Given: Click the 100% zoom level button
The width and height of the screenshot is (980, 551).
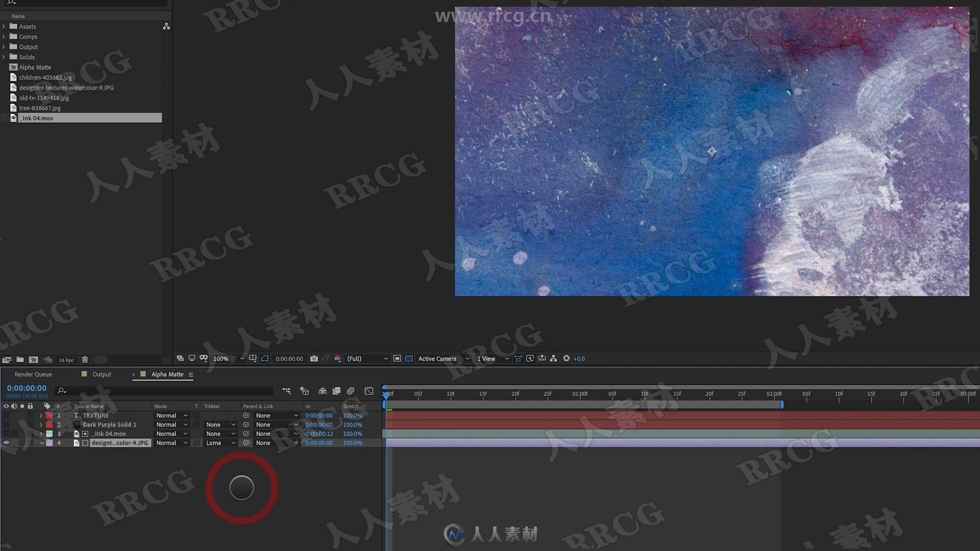Looking at the screenshot, I should (221, 358).
